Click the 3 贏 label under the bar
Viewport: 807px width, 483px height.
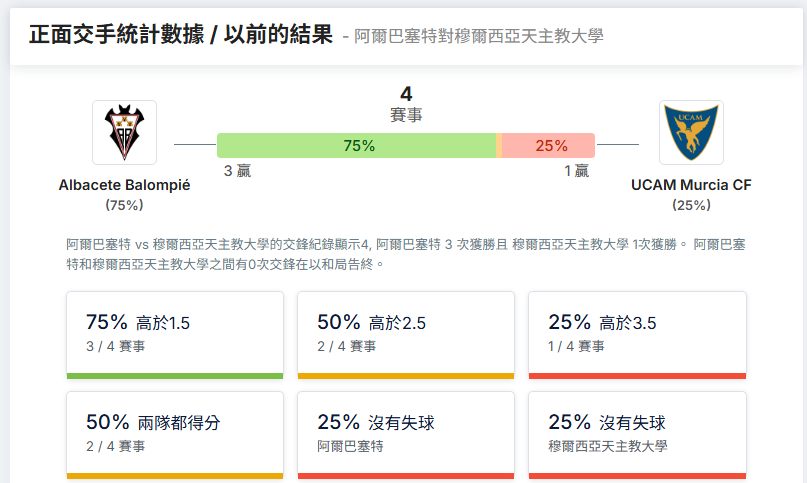click(237, 171)
